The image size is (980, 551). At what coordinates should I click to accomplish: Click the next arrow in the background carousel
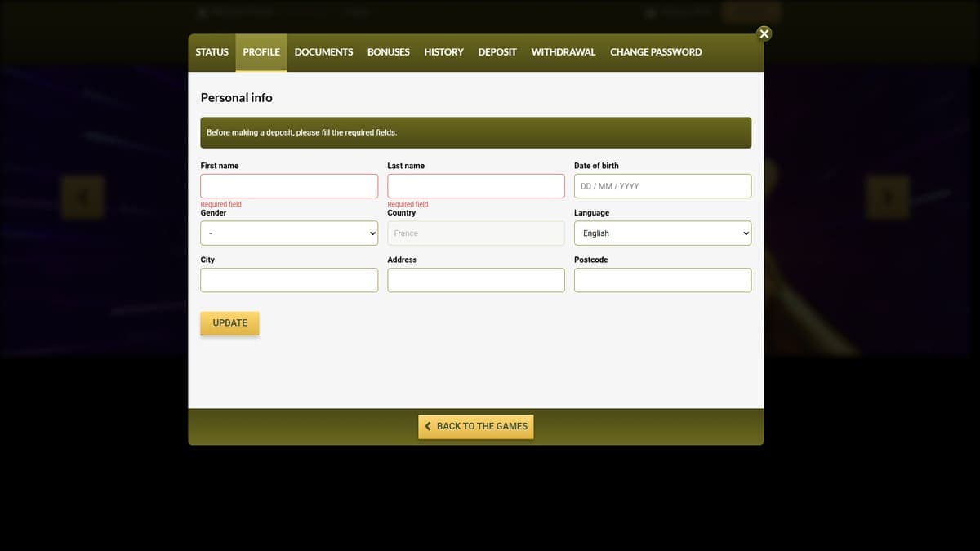[888, 197]
